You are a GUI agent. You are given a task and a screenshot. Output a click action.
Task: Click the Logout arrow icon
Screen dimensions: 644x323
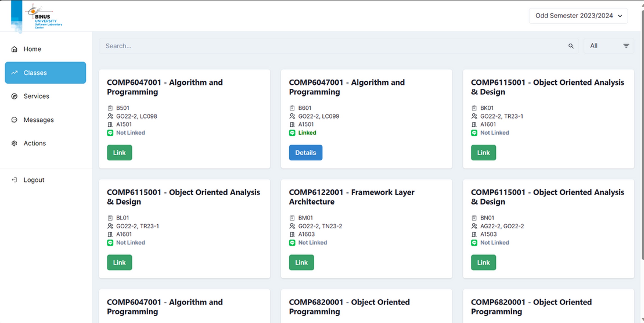14,180
